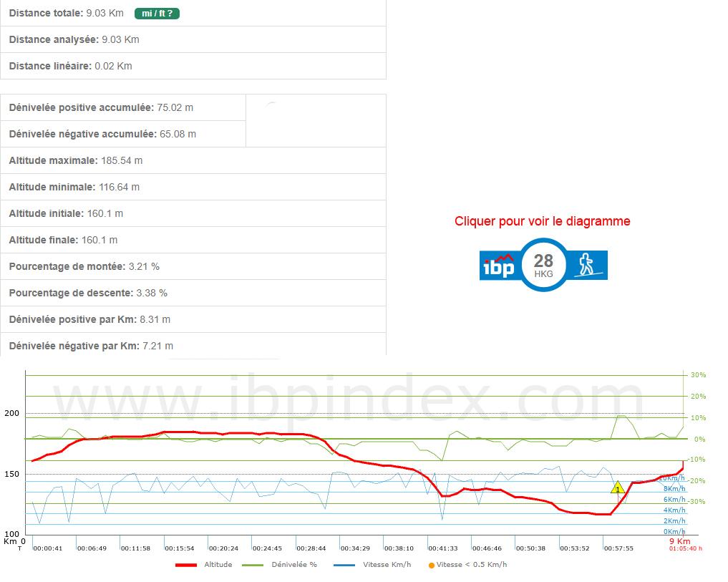Screen dimensions: 728x582
Task: Click "Dénivelée positive accumulée: 75.02 m"
Action: tap(101, 107)
